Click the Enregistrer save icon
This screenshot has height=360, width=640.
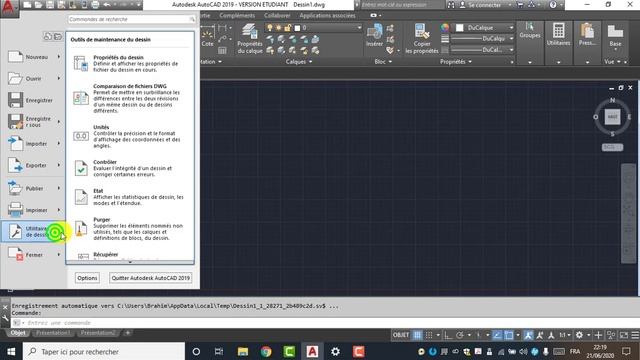16,100
